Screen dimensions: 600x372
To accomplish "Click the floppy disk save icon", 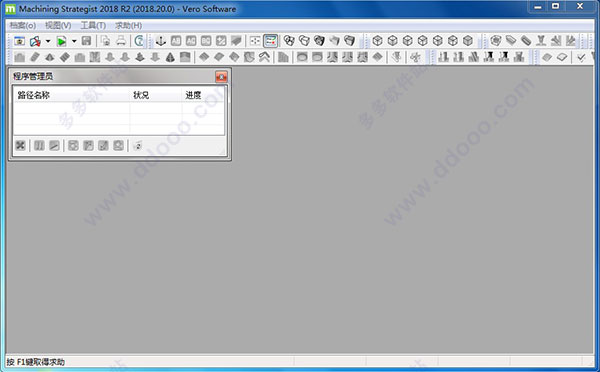I will pos(86,41).
